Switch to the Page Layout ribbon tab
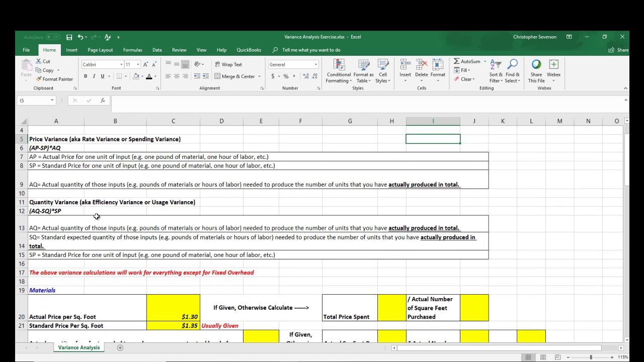 click(100, 50)
